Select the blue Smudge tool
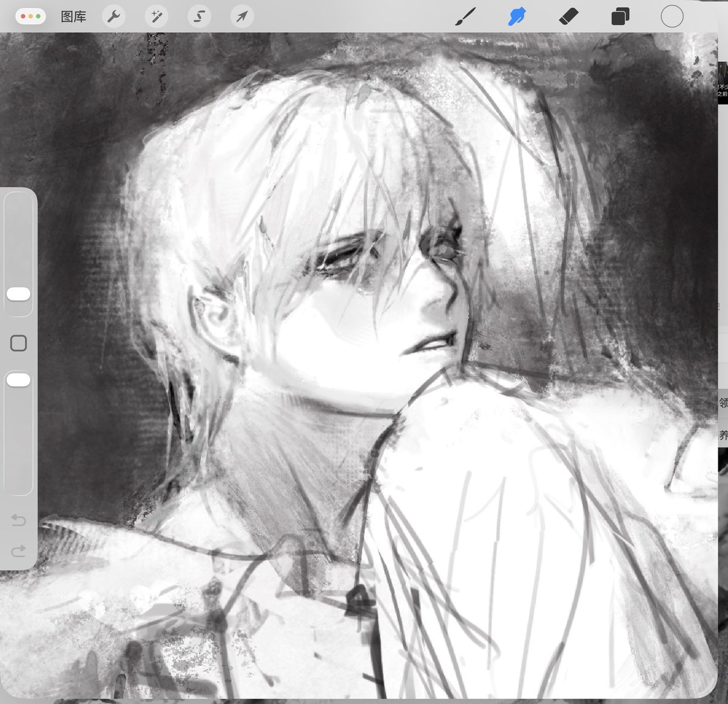This screenshot has width=728, height=704. (516, 16)
